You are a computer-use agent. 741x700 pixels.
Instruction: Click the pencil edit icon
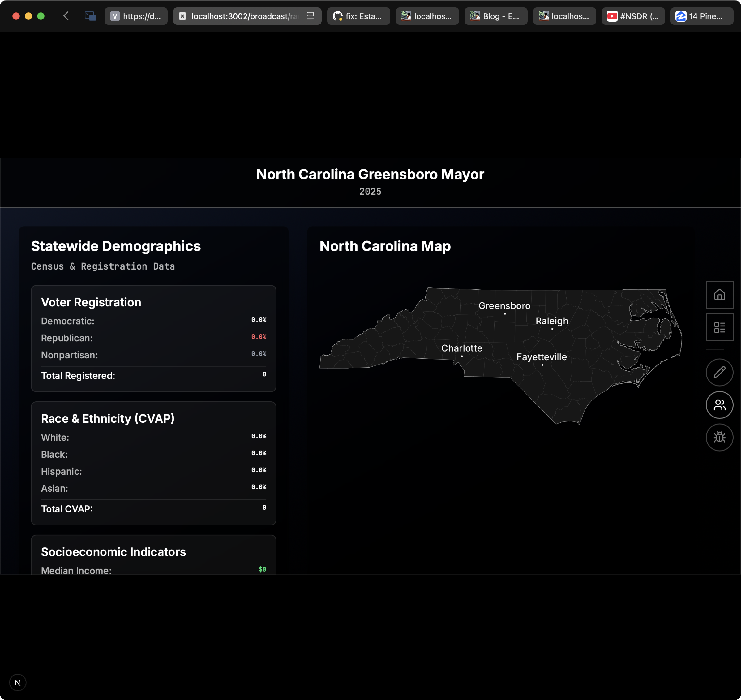pos(719,372)
